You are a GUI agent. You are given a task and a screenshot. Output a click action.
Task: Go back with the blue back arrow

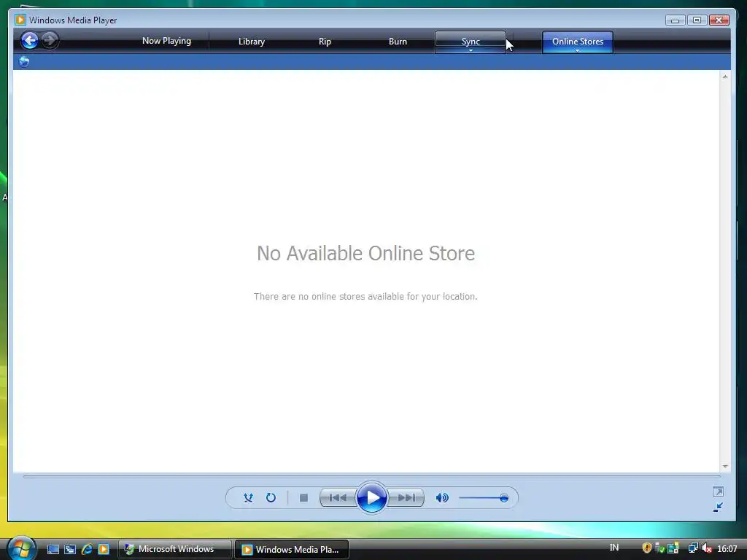click(29, 41)
